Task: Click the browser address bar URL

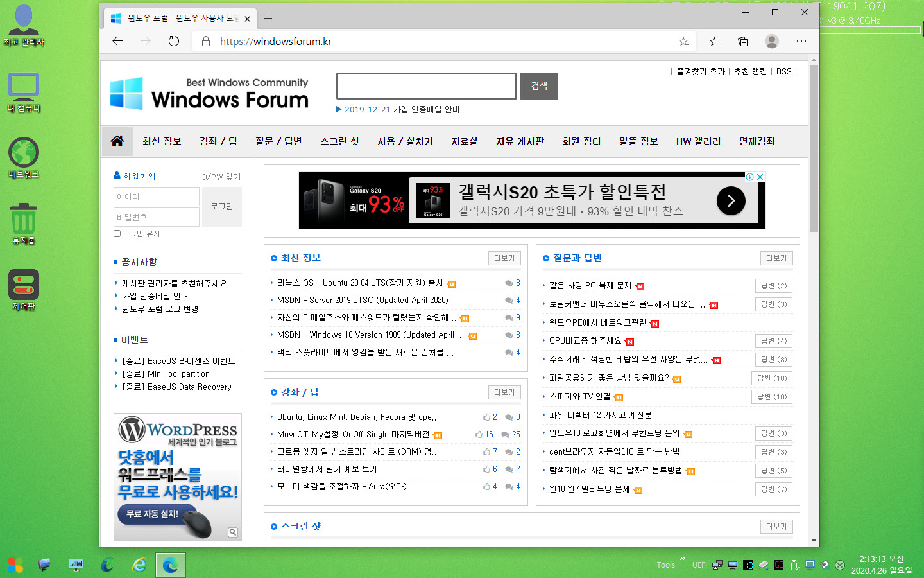Action: (x=276, y=41)
